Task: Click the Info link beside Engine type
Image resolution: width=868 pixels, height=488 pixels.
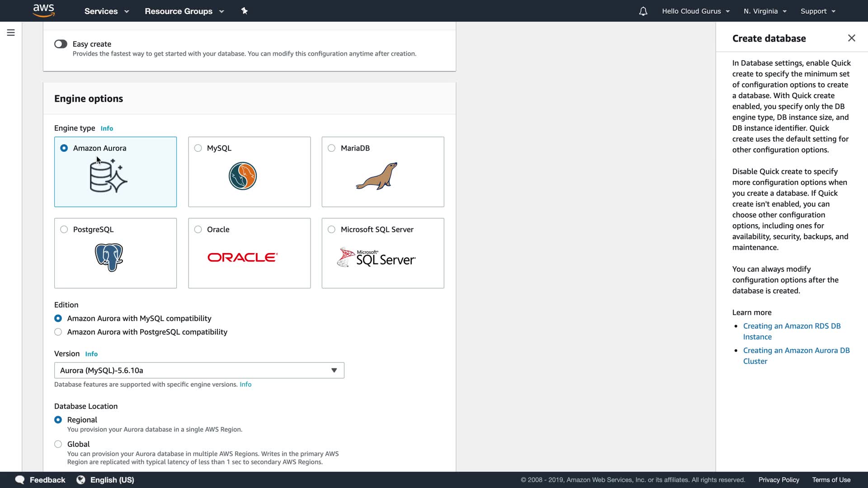Action: pos(107,128)
